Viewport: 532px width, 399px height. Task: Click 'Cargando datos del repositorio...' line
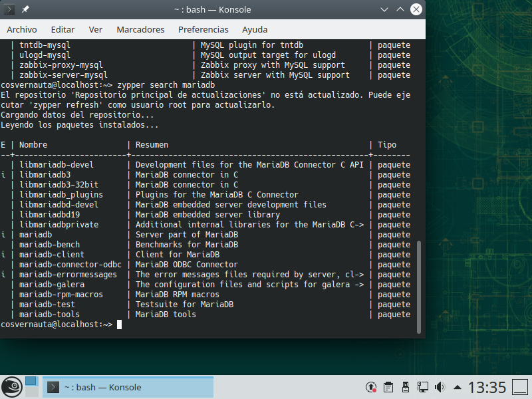(77, 114)
